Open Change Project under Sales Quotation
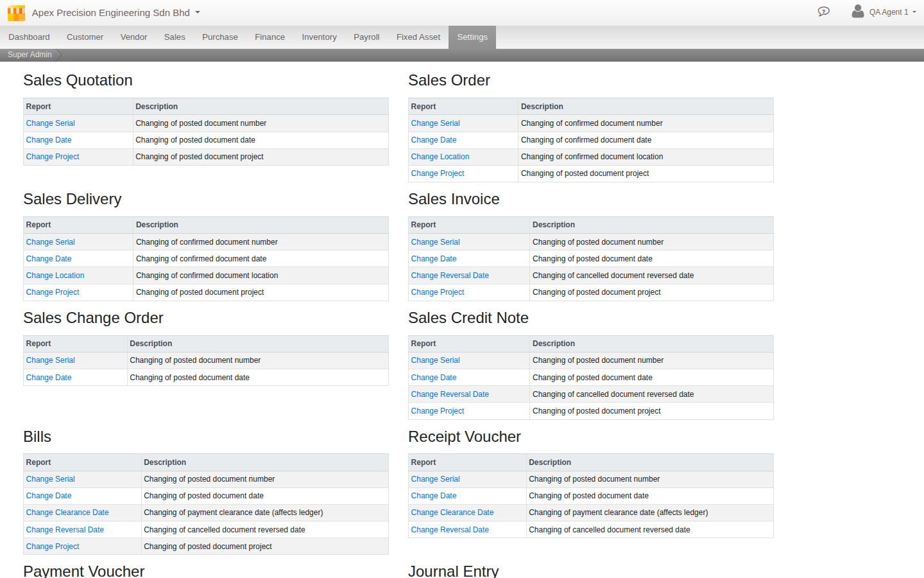The height and width of the screenshot is (578, 924). tap(53, 157)
